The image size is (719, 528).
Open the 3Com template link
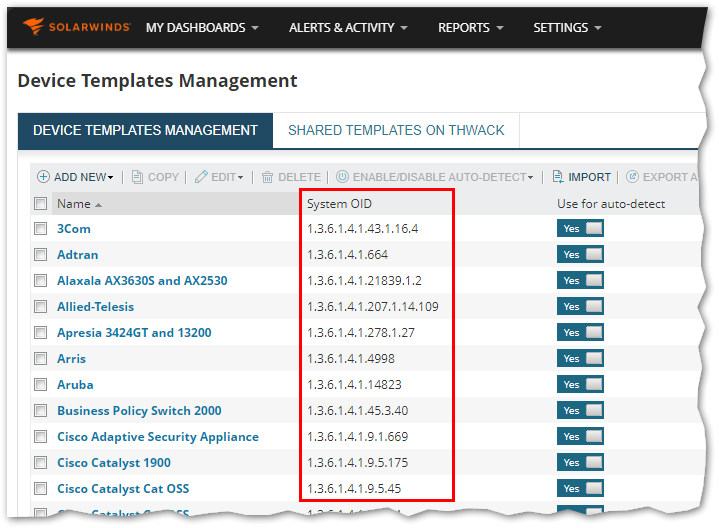click(x=74, y=228)
